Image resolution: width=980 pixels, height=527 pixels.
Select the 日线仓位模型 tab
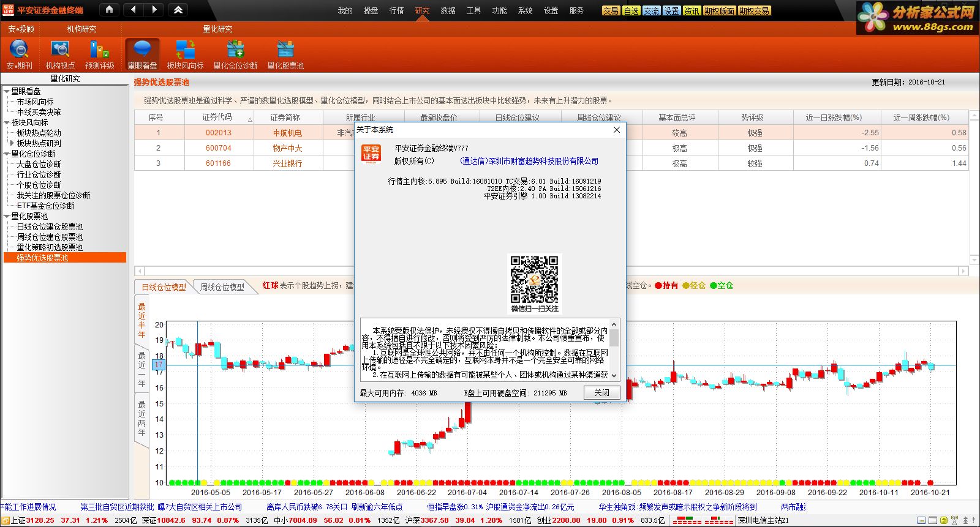pyautogui.click(x=164, y=286)
